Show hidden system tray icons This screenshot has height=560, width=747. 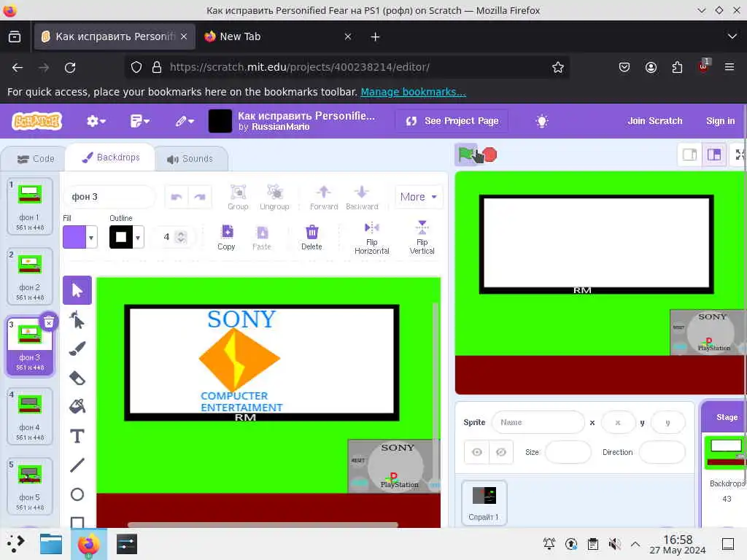(635, 543)
